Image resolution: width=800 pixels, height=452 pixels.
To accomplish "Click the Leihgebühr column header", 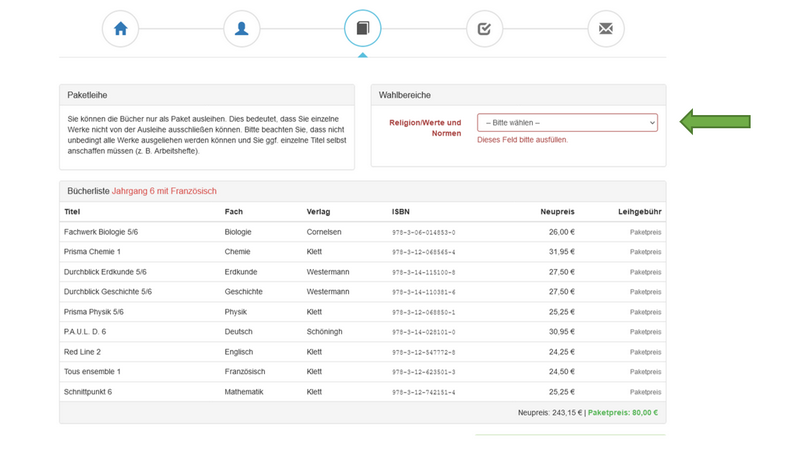I will pos(640,212).
